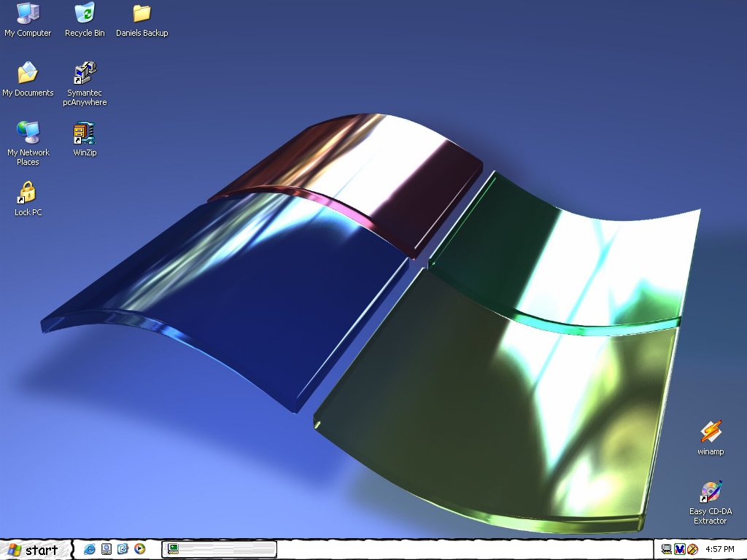Image resolution: width=747 pixels, height=560 pixels.
Task: Click the third Quick Launch icon
Action: pyautogui.click(x=123, y=549)
